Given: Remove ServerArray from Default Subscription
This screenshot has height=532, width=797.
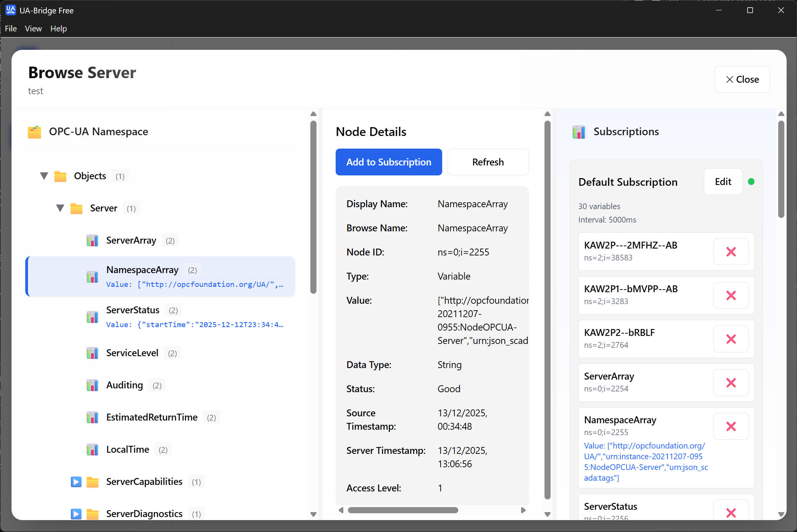Looking at the screenshot, I should tap(731, 383).
